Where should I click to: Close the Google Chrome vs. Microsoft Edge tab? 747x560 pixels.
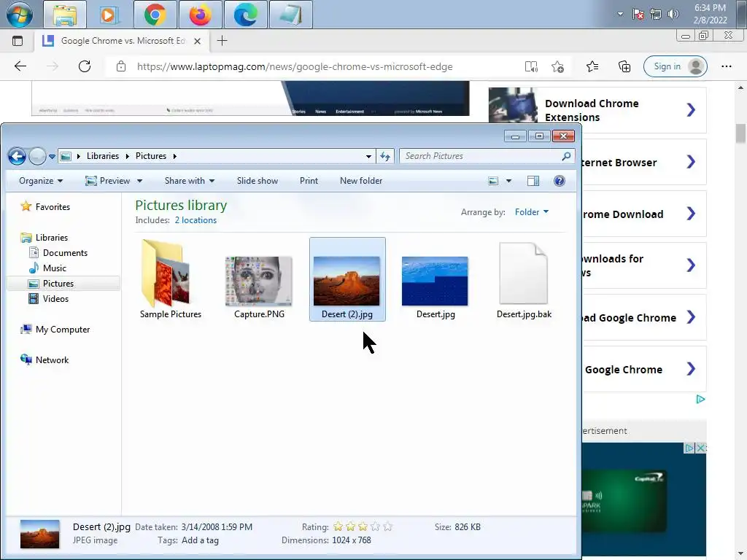click(197, 41)
